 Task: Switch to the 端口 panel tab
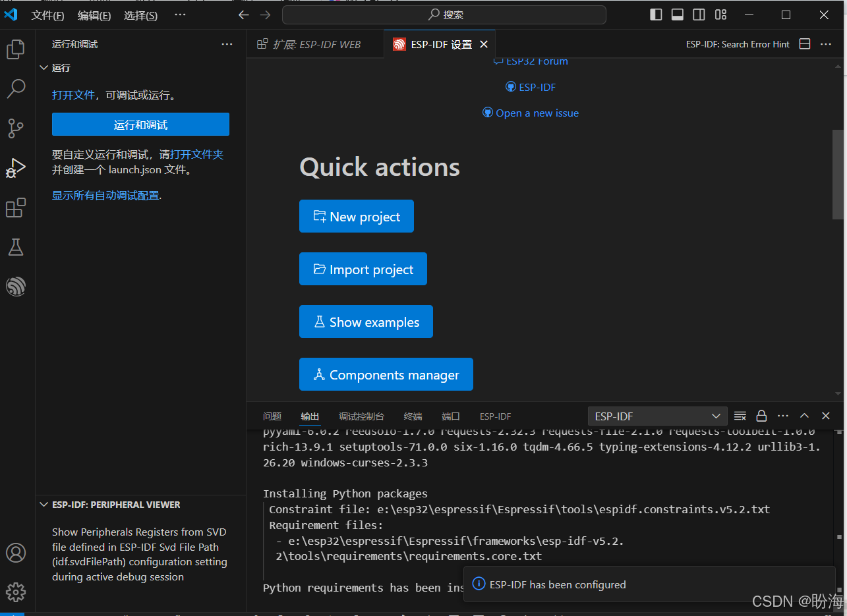pos(451,416)
